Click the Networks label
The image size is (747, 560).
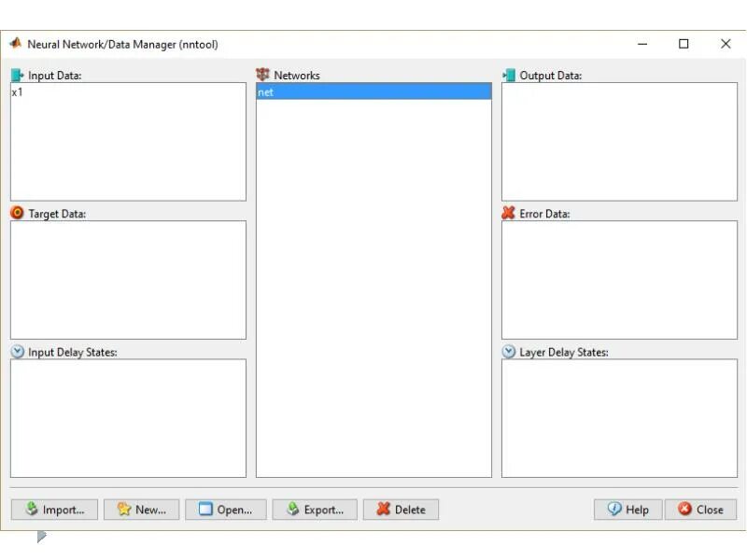coord(297,76)
